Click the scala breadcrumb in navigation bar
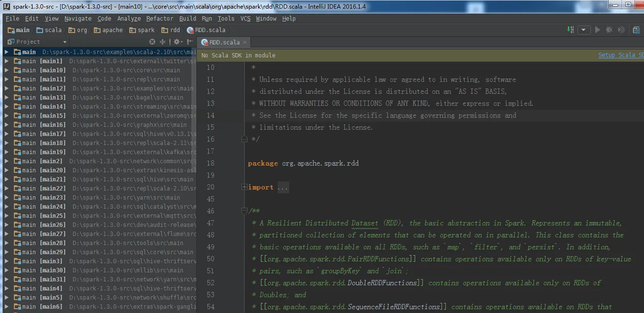 click(x=49, y=30)
